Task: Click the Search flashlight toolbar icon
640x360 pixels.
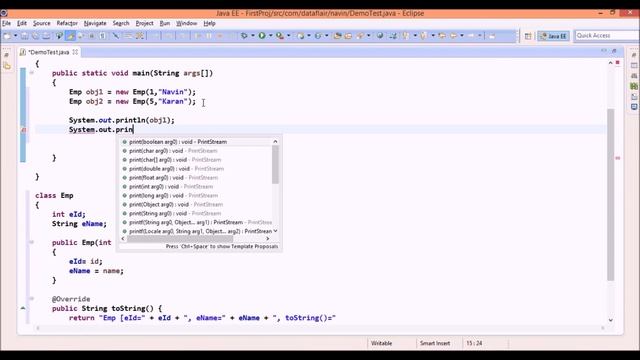Action: (360, 36)
